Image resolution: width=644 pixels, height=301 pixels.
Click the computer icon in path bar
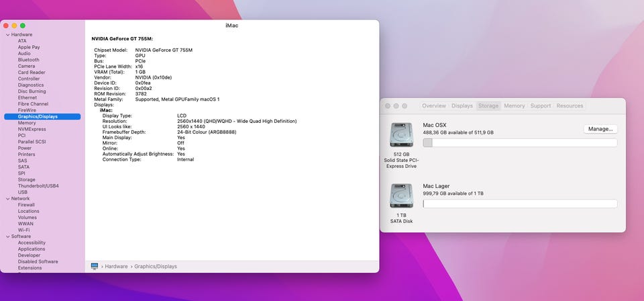95,266
